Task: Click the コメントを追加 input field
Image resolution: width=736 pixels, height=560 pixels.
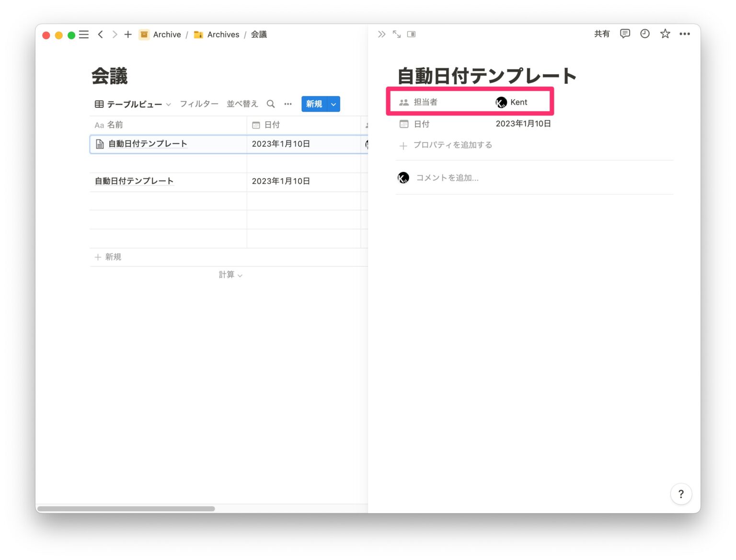Action: (x=447, y=178)
